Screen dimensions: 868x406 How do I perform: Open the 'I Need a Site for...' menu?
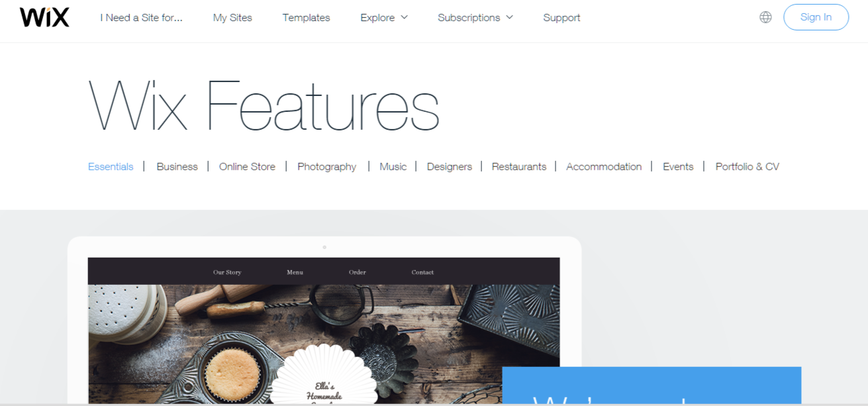pos(141,17)
